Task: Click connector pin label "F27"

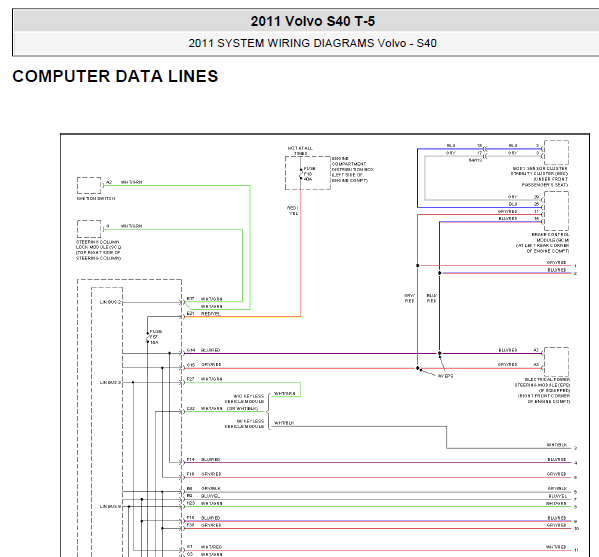Action: [190, 379]
